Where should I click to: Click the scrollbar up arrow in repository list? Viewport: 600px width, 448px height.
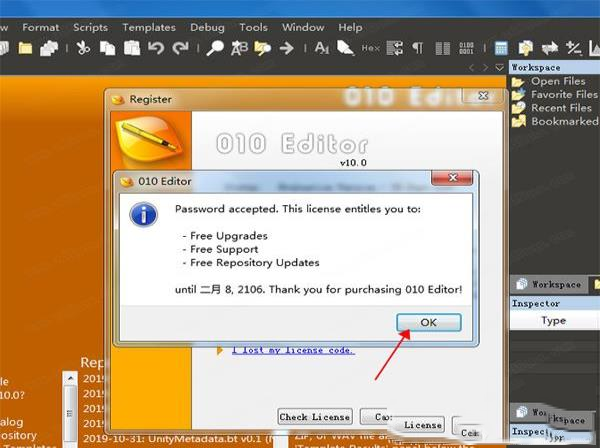70,378
